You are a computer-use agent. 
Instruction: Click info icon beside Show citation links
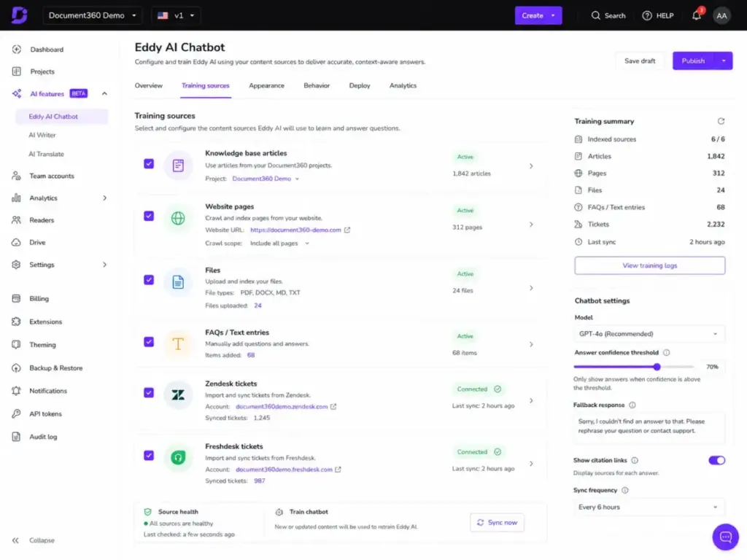click(x=635, y=461)
